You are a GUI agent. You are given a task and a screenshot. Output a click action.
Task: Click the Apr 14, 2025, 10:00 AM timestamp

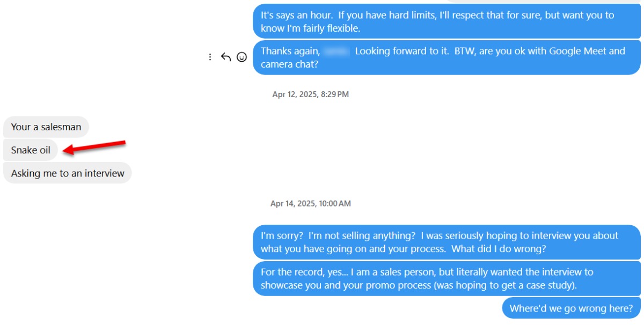(311, 204)
